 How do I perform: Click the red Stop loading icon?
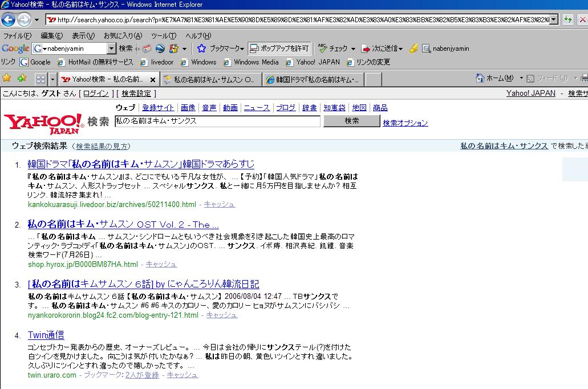[583, 19]
